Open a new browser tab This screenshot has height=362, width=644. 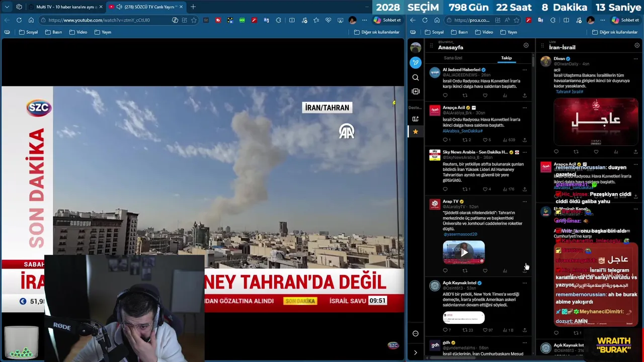[x=193, y=7]
